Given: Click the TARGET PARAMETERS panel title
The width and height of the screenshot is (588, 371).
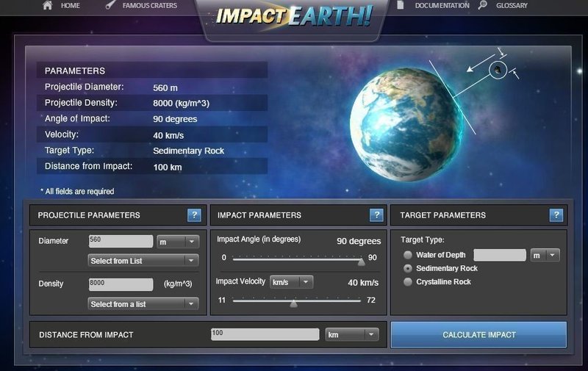Looking at the screenshot, I should tap(443, 215).
